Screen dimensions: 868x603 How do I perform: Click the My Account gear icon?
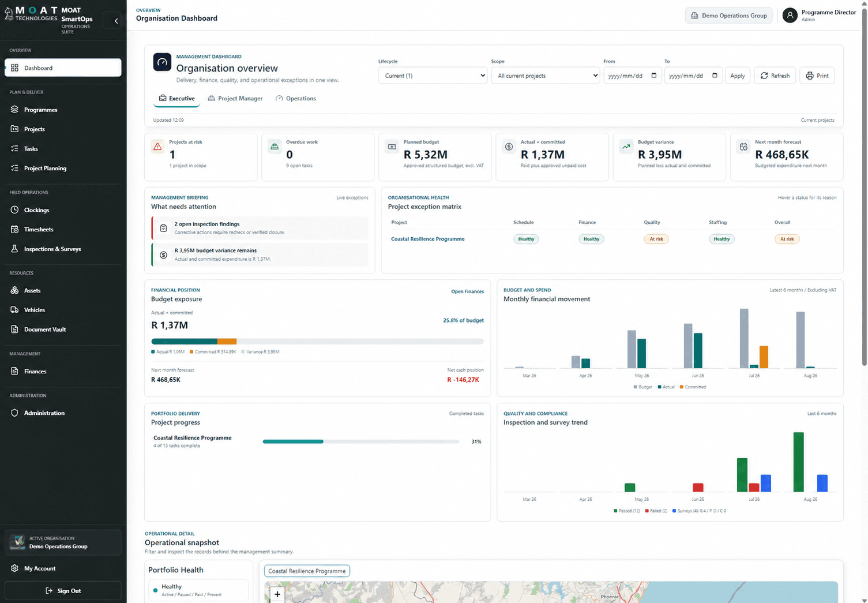[x=14, y=568]
